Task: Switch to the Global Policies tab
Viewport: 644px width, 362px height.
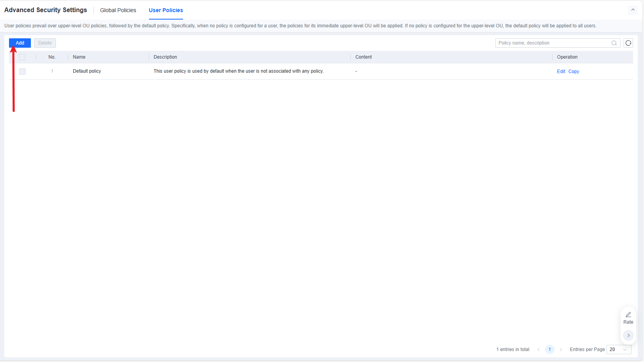Action: pos(118,10)
